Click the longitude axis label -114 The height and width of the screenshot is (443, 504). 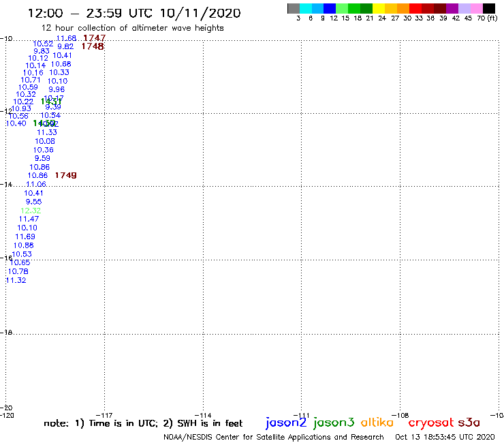coord(203,415)
